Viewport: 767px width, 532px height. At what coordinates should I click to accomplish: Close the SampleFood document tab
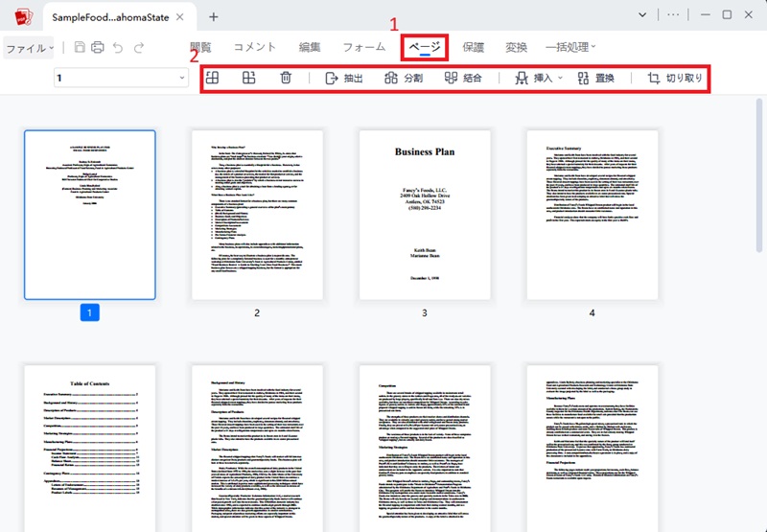coord(180,17)
